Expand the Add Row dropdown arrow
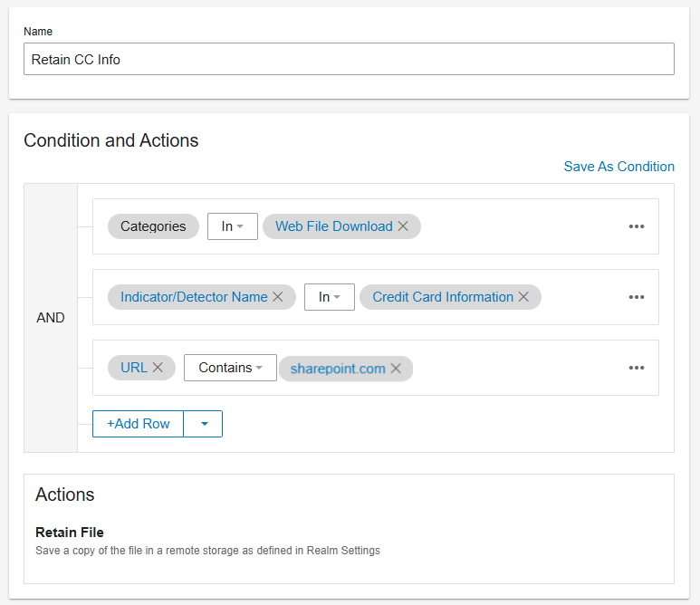 tap(203, 424)
